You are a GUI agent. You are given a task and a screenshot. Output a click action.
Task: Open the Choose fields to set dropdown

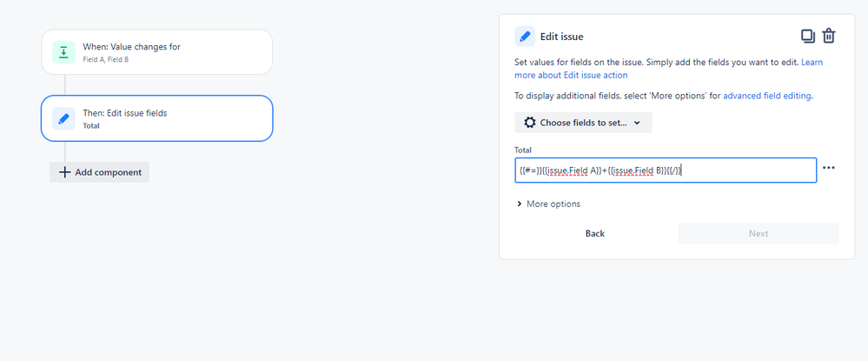(x=583, y=123)
